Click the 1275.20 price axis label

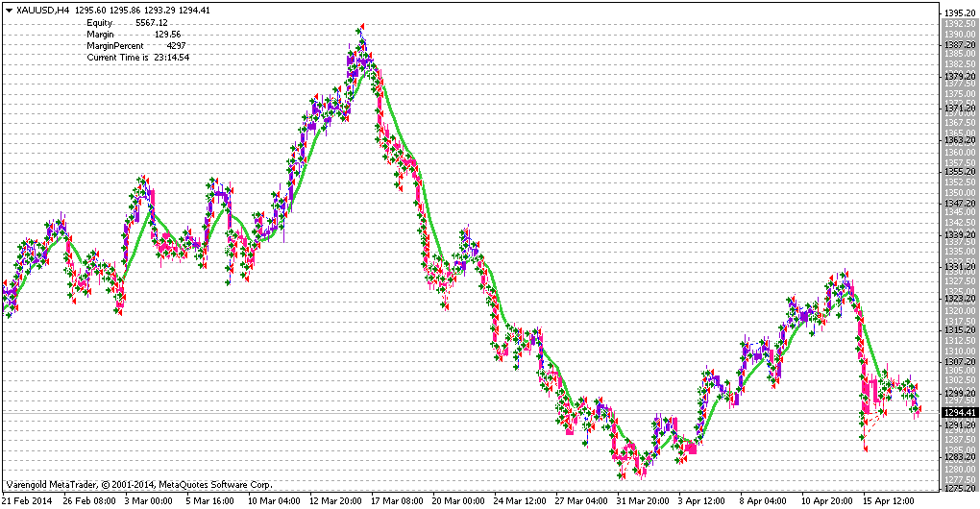[960, 489]
